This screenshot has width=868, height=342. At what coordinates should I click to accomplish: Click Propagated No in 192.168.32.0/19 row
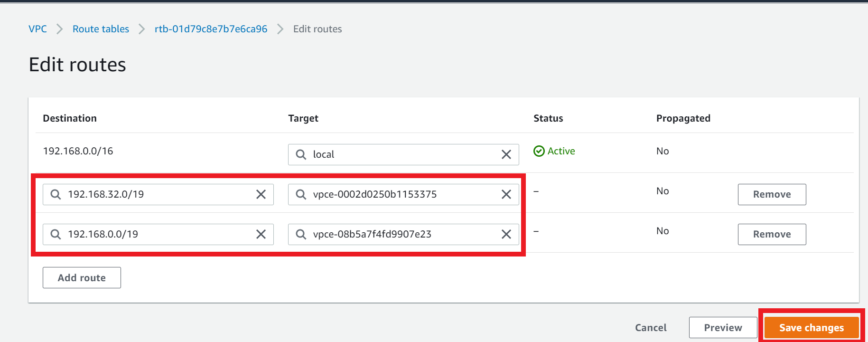pyautogui.click(x=663, y=191)
